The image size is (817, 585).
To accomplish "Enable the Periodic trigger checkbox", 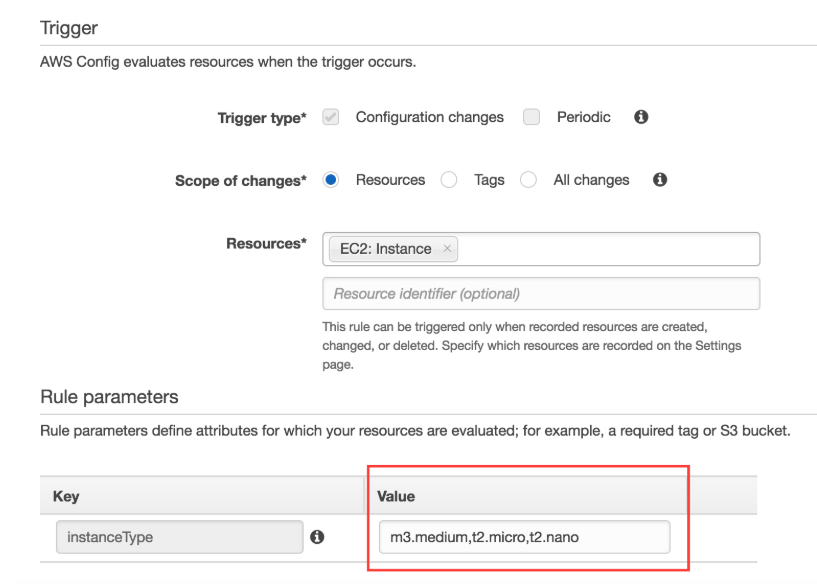I will click(x=531, y=117).
